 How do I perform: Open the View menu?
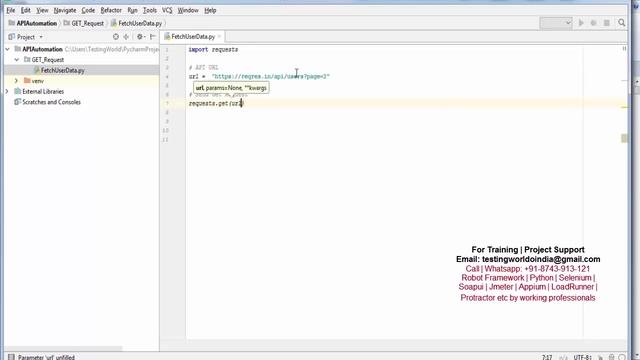[42, 10]
